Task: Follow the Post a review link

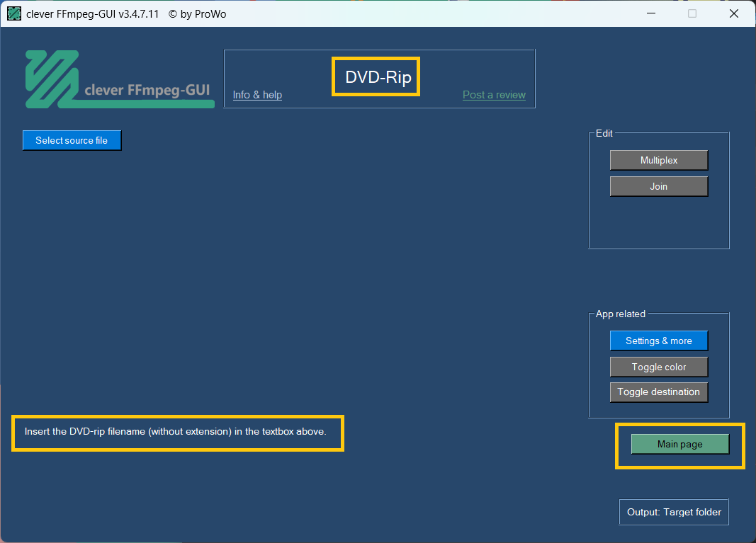Action: click(x=494, y=95)
